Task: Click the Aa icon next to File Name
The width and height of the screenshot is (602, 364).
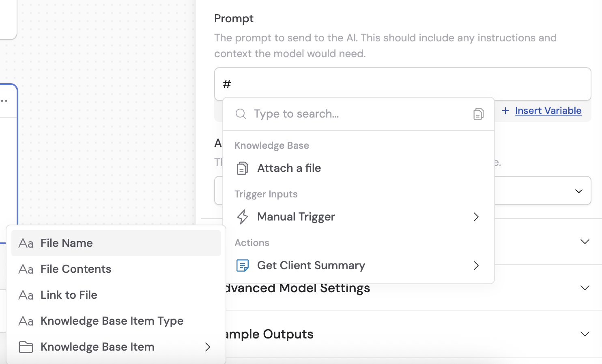Action: coord(26,243)
